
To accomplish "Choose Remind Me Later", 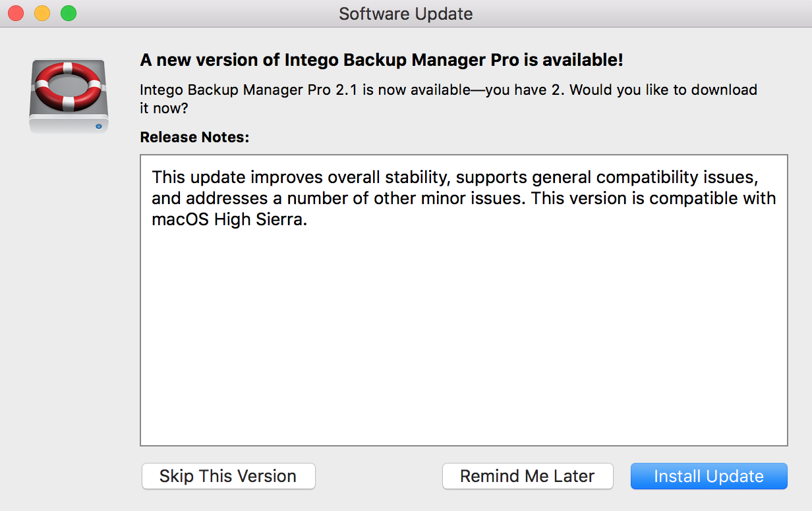I will 527,476.
